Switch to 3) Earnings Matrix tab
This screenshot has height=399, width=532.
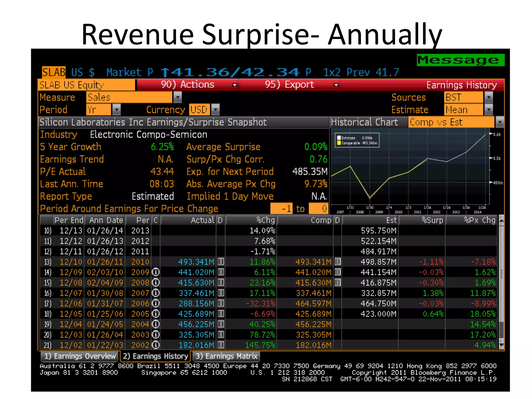(x=226, y=356)
